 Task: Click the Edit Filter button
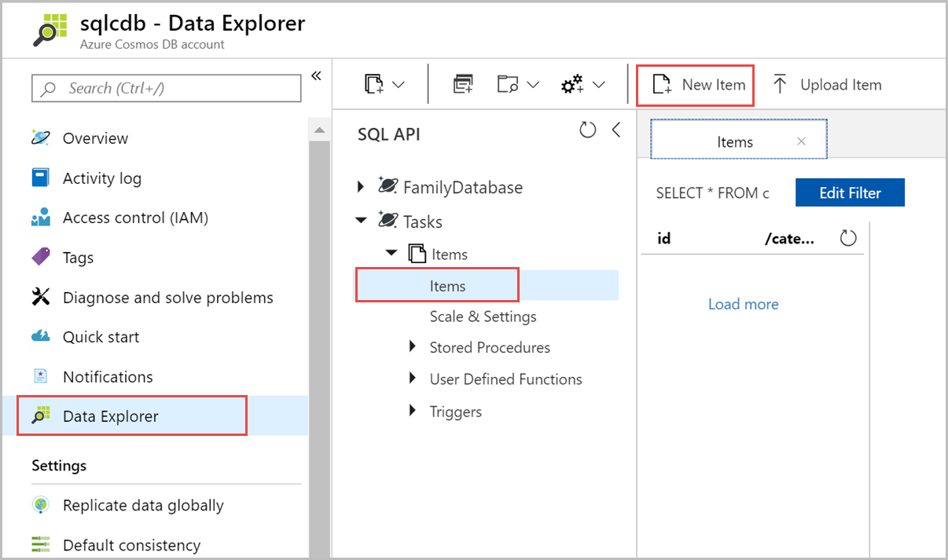[850, 193]
